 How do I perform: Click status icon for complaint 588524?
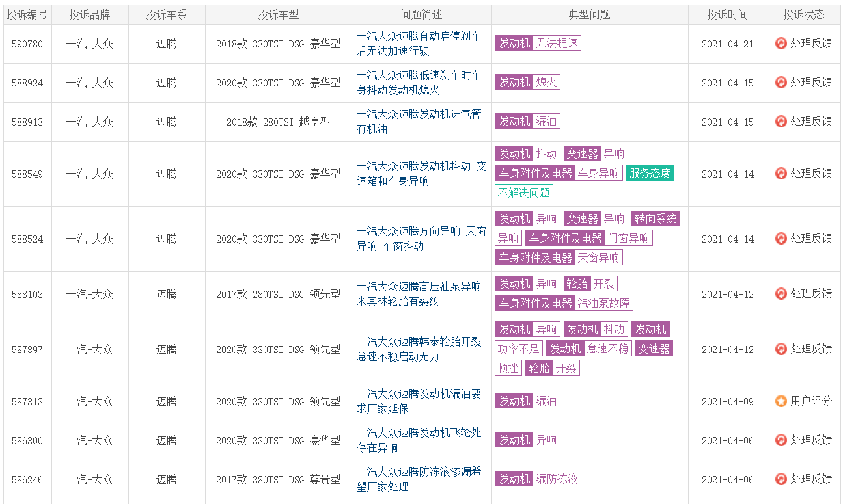pos(781,239)
